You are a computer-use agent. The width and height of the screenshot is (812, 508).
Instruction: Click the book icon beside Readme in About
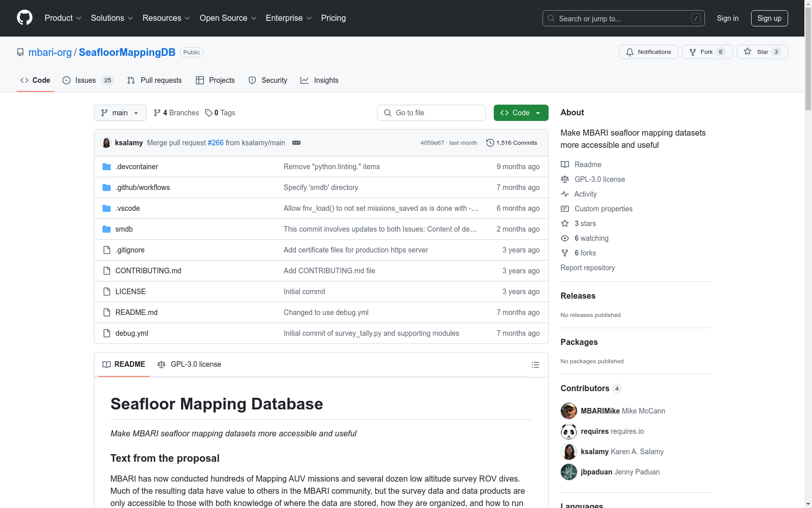pyautogui.click(x=565, y=165)
